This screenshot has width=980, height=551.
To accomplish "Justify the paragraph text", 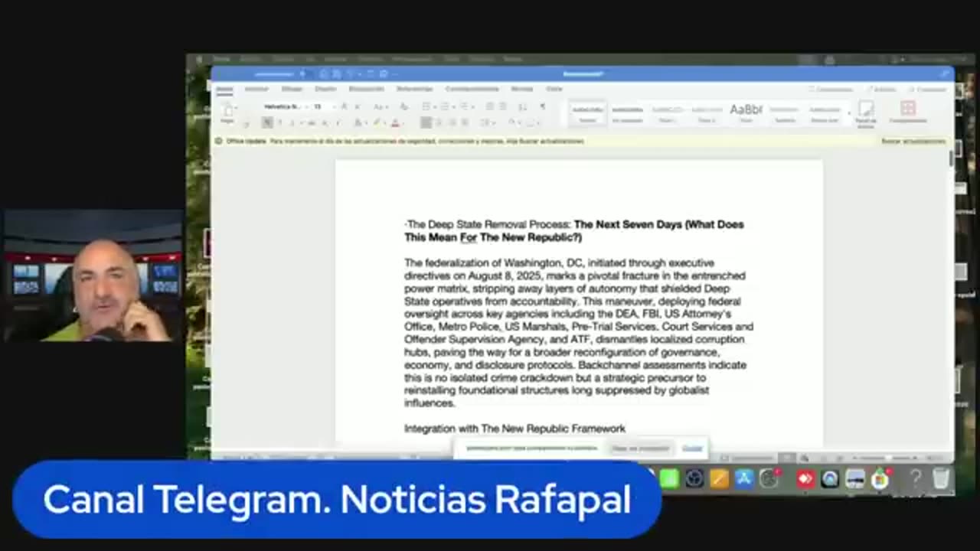I will [465, 122].
